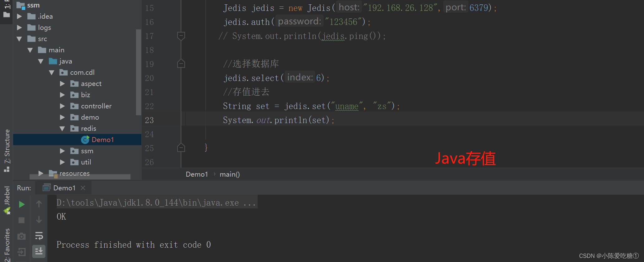Expand the aspect package
This screenshot has width=644, height=262.
(x=62, y=84)
